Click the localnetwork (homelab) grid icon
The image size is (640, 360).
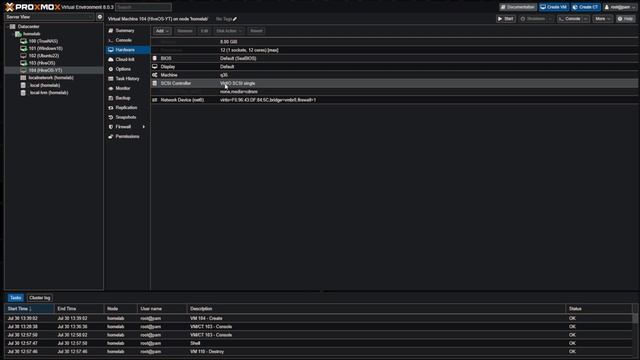[x=23, y=78]
